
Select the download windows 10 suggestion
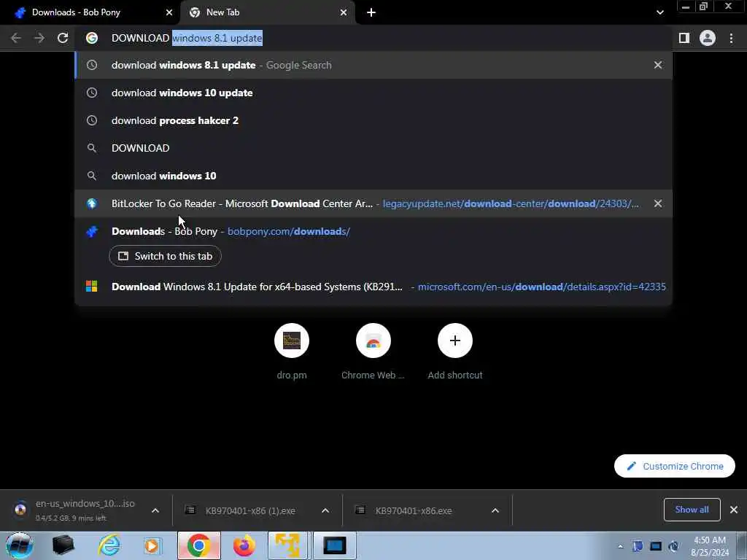(x=373, y=176)
